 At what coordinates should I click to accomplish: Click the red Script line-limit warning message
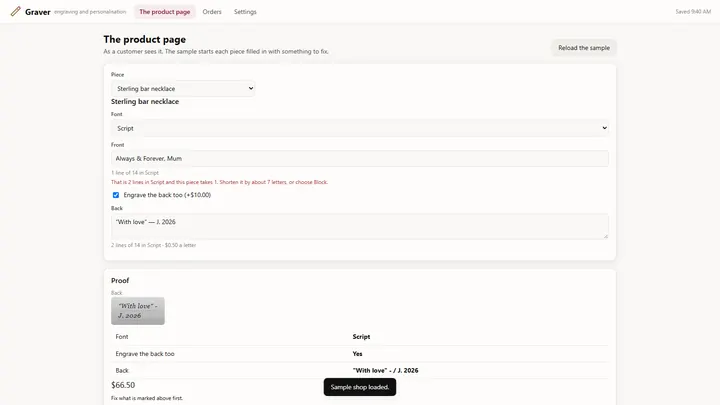(x=219, y=182)
